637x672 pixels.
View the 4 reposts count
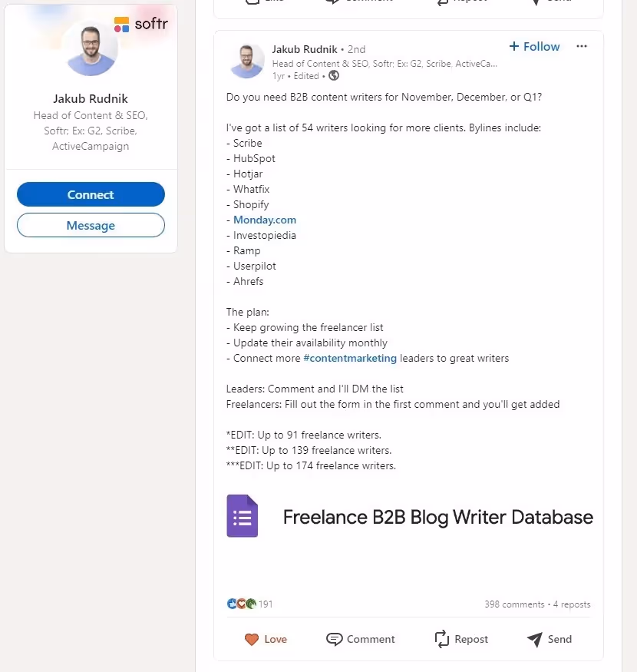click(572, 604)
